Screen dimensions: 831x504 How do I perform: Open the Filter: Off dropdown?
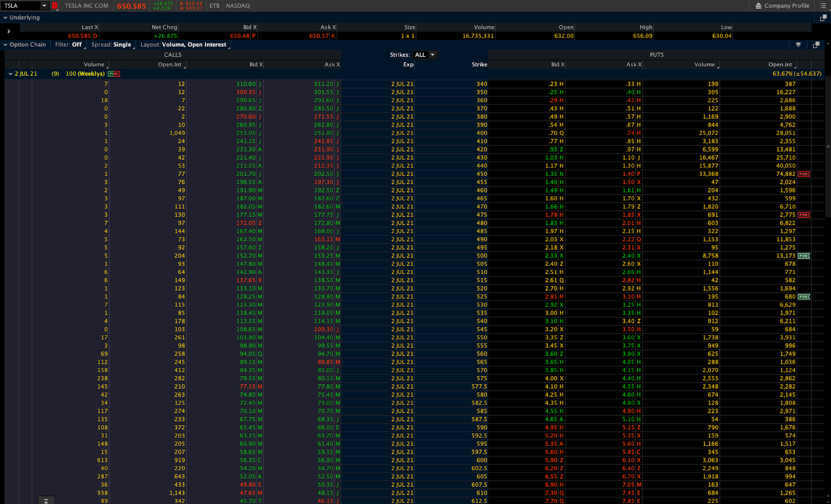click(69, 45)
